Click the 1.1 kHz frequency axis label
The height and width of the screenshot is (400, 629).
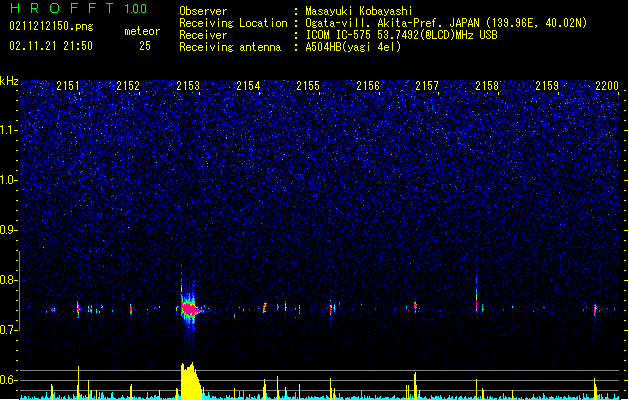click(x=9, y=130)
